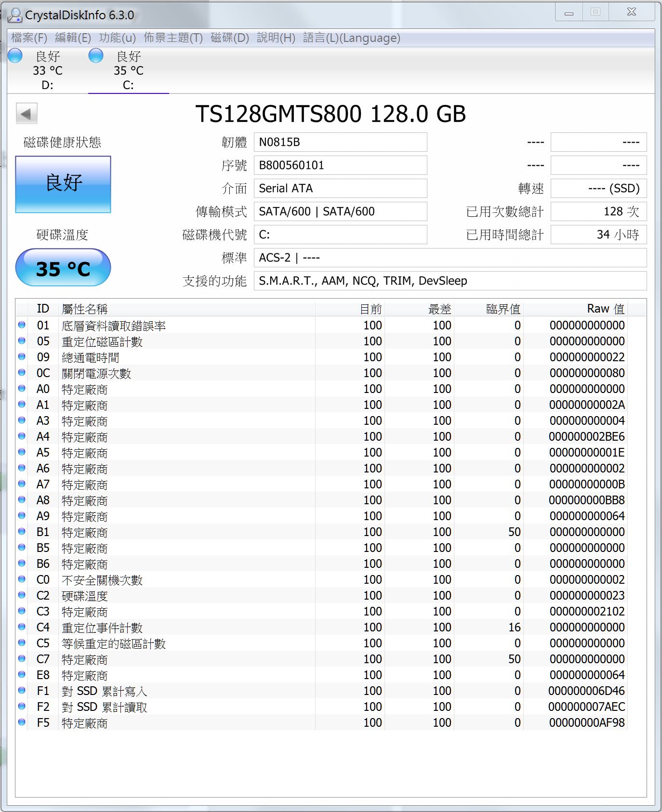Click the 目前 column header

(x=350, y=309)
